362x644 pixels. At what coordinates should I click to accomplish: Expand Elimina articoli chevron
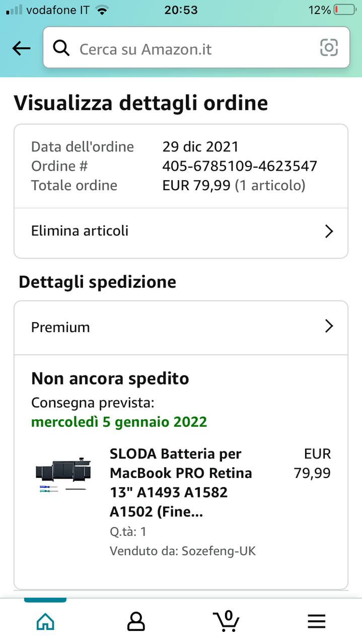(329, 231)
